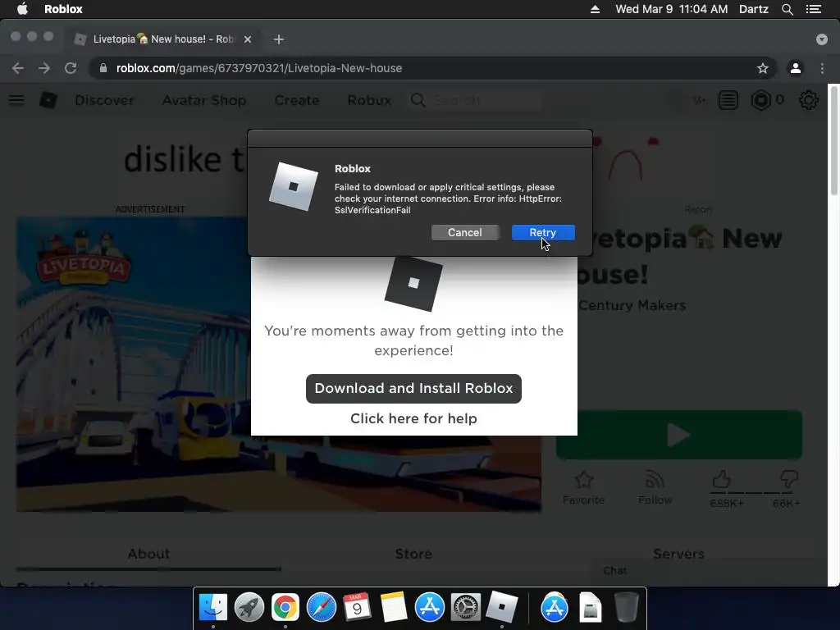
Task: Open Roblox notifications list icon
Action: point(728,100)
